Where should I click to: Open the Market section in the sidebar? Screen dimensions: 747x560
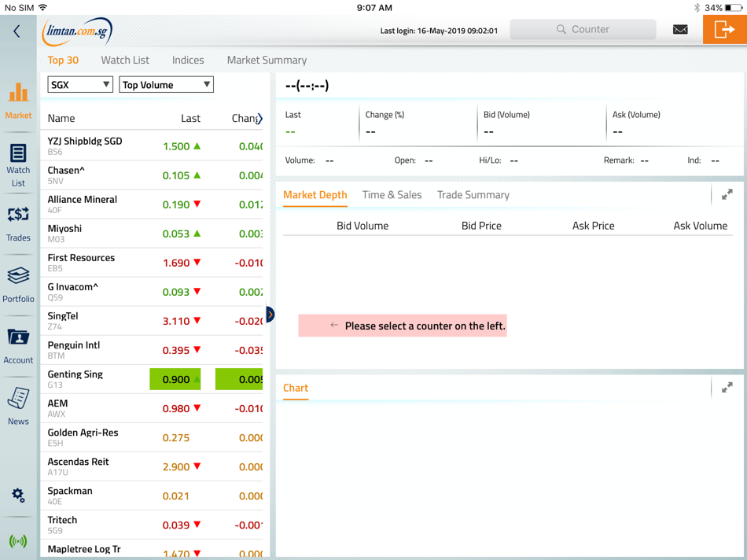18,101
